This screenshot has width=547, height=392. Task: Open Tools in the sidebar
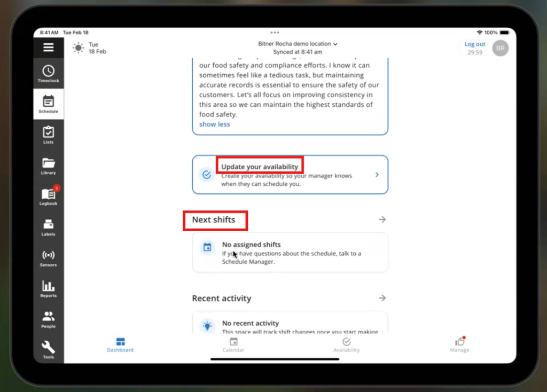point(49,350)
